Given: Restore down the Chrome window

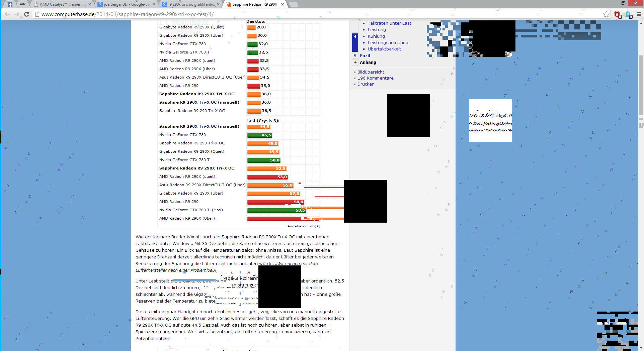Looking at the screenshot, I should click(x=623, y=3).
